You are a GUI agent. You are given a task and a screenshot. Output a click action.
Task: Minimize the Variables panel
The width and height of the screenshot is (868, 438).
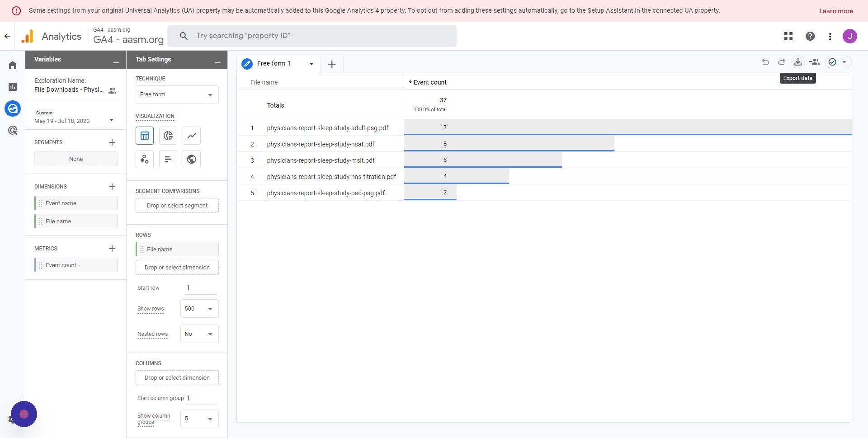point(116,62)
